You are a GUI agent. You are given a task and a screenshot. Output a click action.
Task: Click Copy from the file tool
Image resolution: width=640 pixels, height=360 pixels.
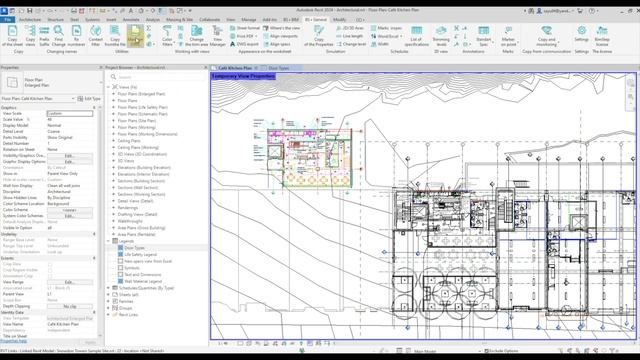(x=115, y=36)
